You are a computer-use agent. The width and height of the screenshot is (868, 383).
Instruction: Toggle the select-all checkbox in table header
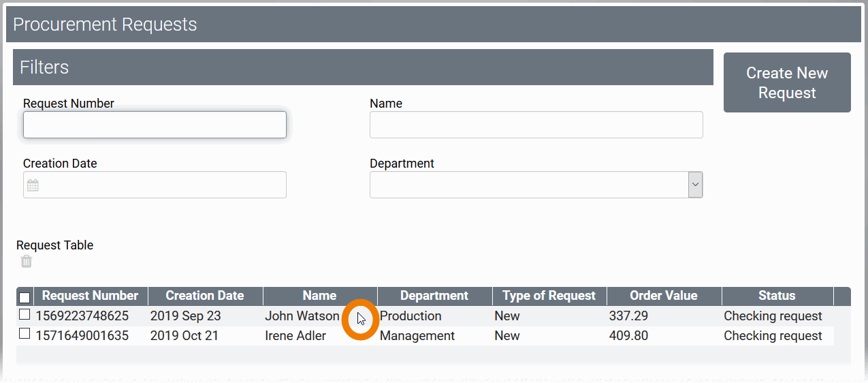coord(25,297)
